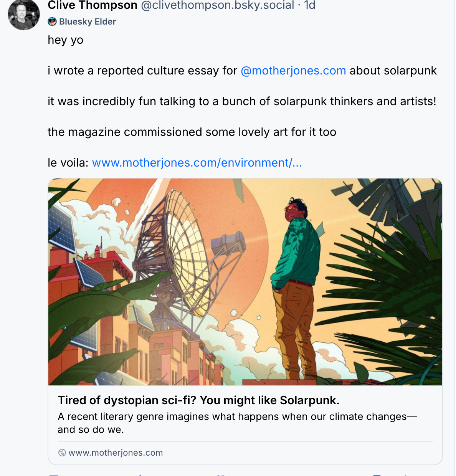Click the Clive Thompson display name
456x476 pixels.
(x=93, y=5)
